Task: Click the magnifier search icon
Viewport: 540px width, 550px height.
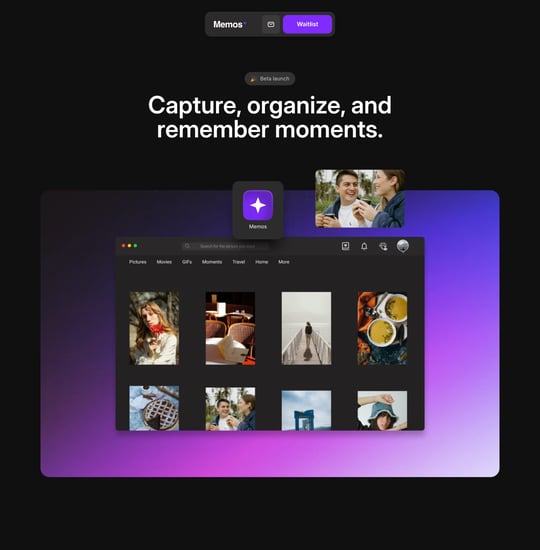Action: (x=187, y=246)
